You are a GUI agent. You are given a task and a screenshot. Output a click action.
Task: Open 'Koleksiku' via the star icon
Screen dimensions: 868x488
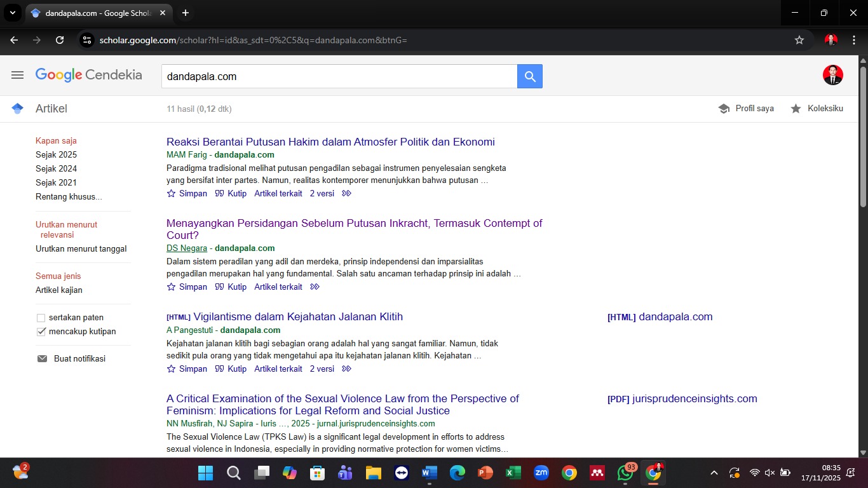(795, 109)
